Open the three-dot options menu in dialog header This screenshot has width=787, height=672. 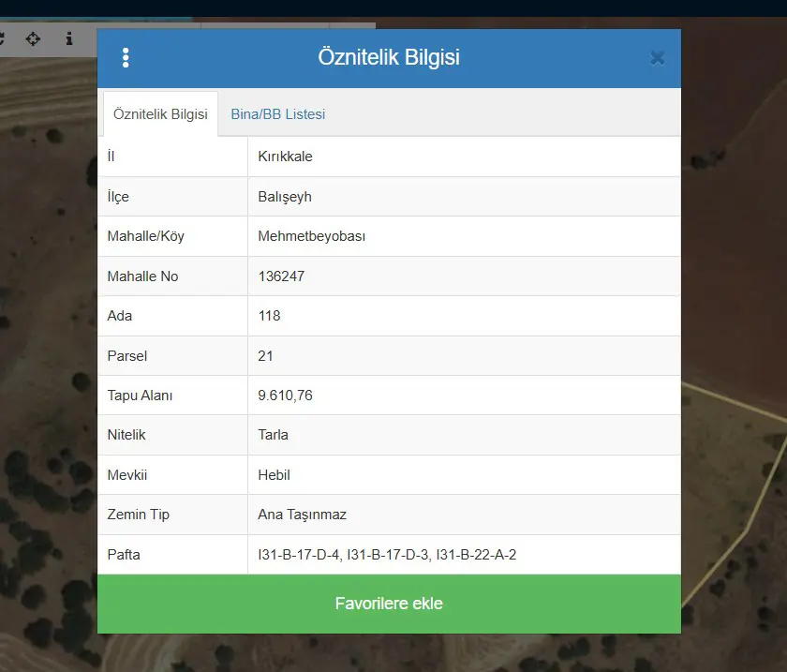pos(126,58)
